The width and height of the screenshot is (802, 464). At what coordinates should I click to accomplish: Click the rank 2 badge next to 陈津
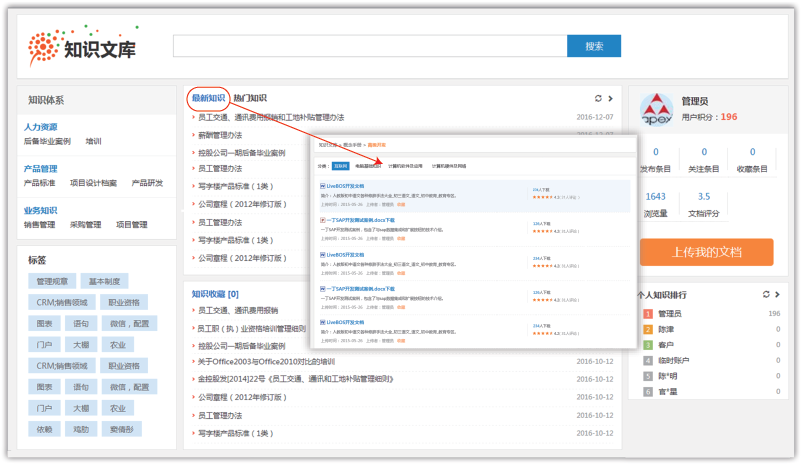point(648,329)
